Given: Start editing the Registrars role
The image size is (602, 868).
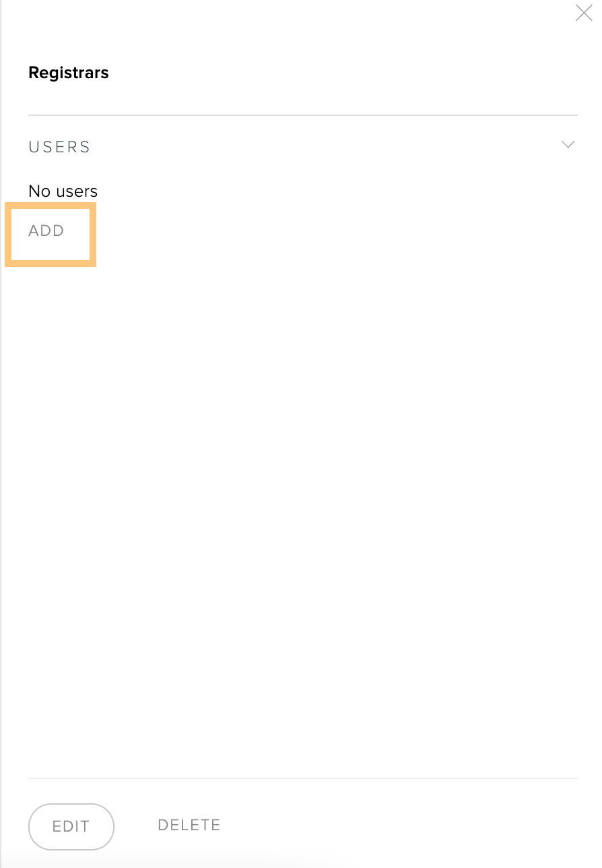Looking at the screenshot, I should (71, 827).
